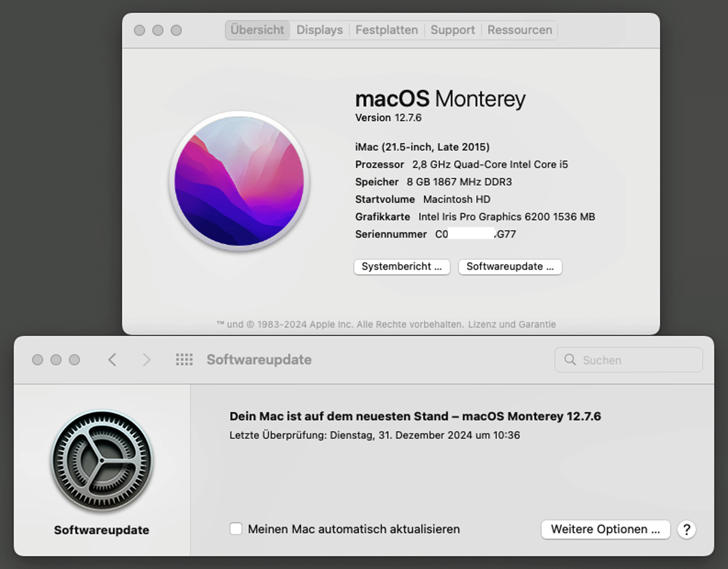The image size is (728, 569).
Task: Click 'Dein Mac ist auf dem neuesten Stand' message
Action: coord(415,416)
